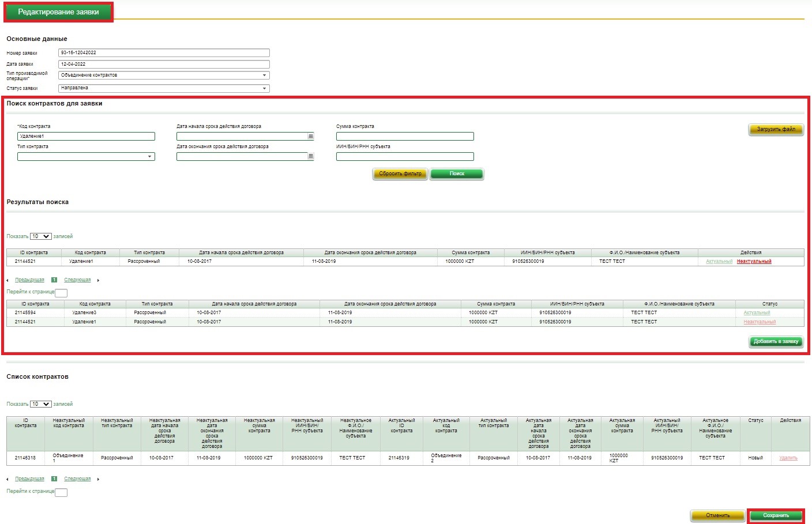Delete contract 21146318 via 'Удалить' link
Image resolution: width=812 pixels, height=524 pixels.
(788, 458)
